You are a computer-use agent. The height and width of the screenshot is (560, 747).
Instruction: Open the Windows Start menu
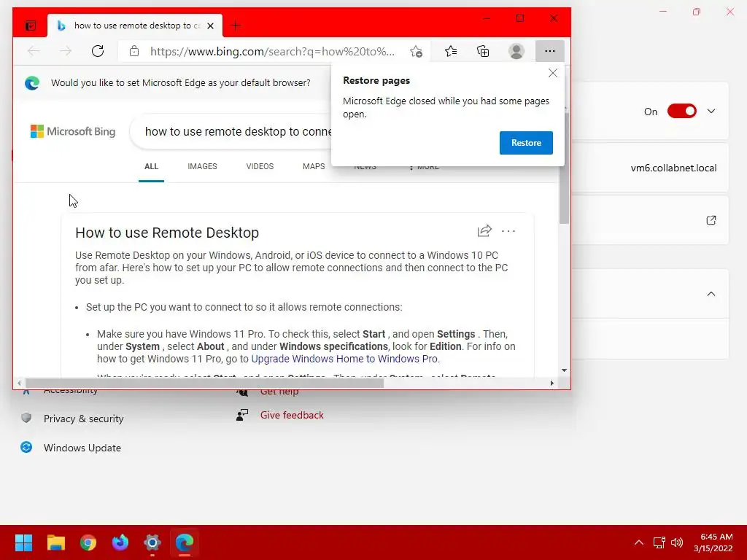point(23,542)
